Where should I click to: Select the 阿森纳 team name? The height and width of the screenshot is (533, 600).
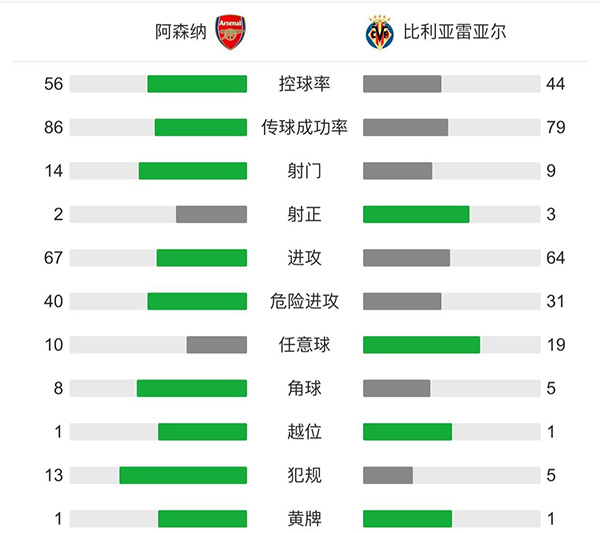[183, 32]
